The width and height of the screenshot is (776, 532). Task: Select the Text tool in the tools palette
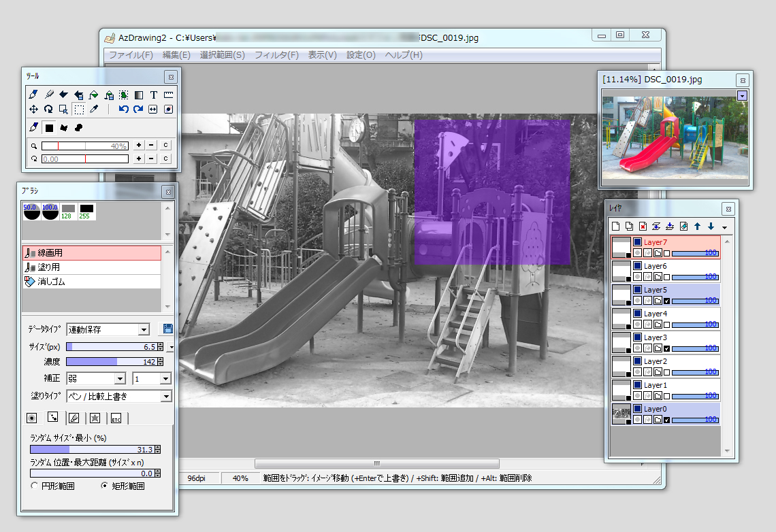coord(154,95)
